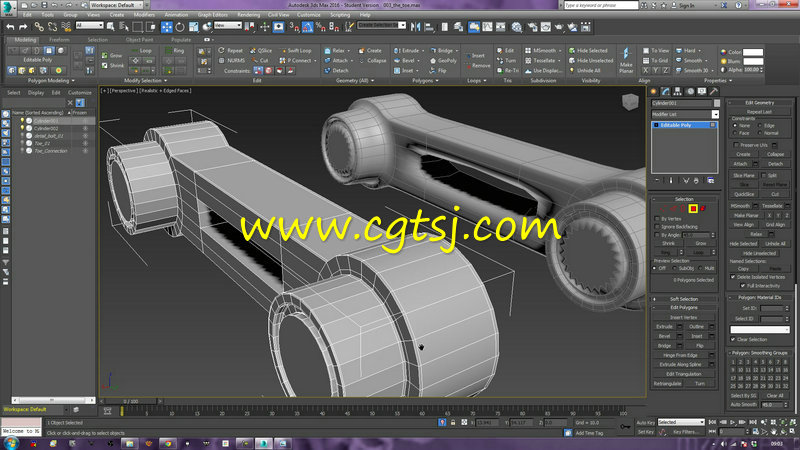The image size is (800, 450).
Task: Click smoothing group 1 button
Action: pyautogui.click(x=733, y=362)
